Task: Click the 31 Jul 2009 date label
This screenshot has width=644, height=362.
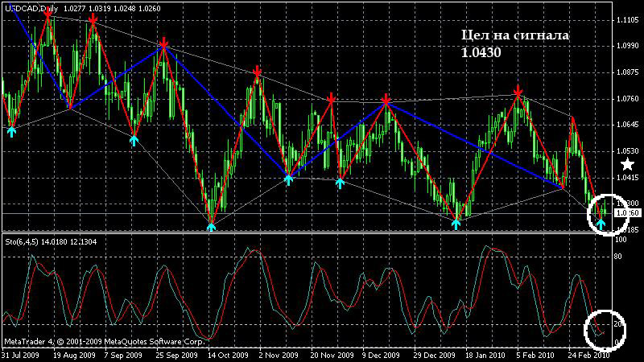Action: pyautogui.click(x=21, y=355)
